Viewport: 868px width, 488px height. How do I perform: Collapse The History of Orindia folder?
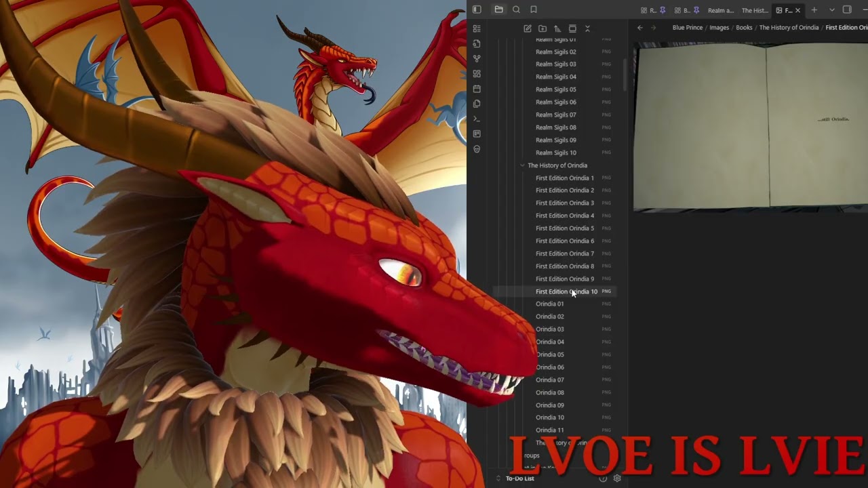click(522, 165)
